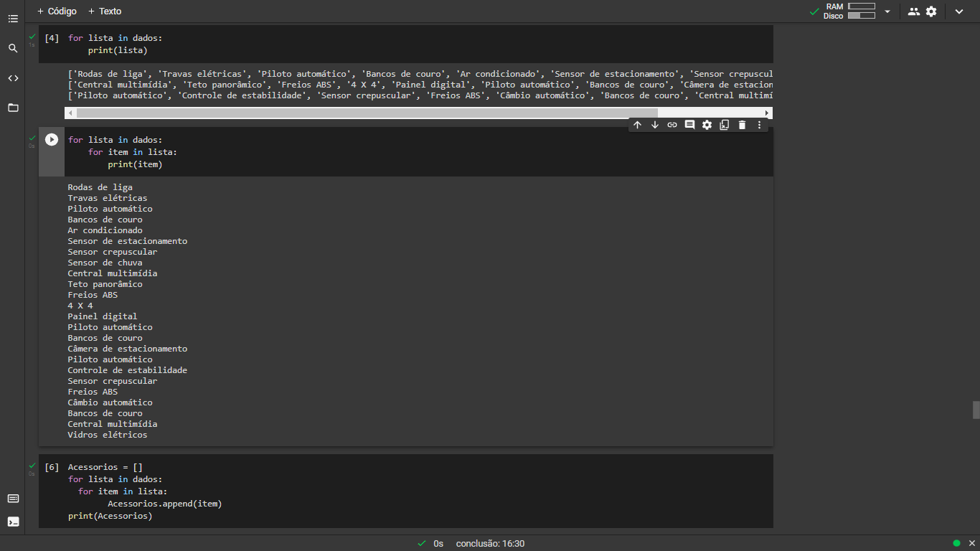Click the 'Acessorios = []' code line
980x551 pixels.
105,467
